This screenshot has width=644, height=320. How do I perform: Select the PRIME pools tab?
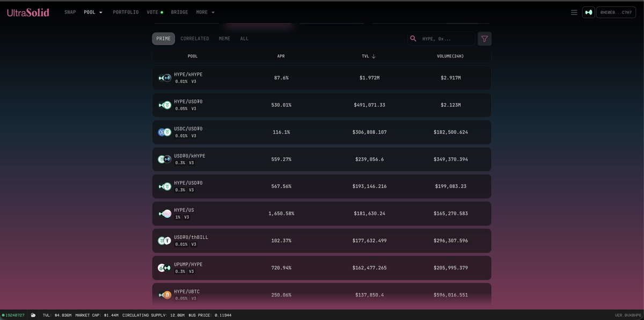[164, 39]
